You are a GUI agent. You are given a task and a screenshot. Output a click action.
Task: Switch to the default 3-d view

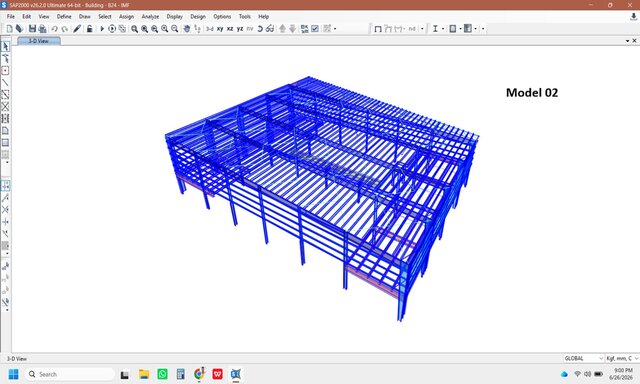click(x=210, y=29)
